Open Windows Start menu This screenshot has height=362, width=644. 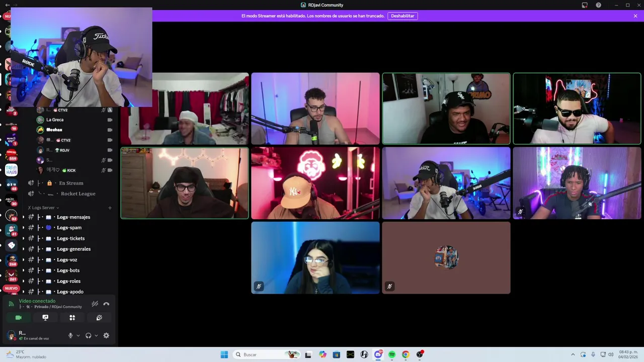point(224,354)
